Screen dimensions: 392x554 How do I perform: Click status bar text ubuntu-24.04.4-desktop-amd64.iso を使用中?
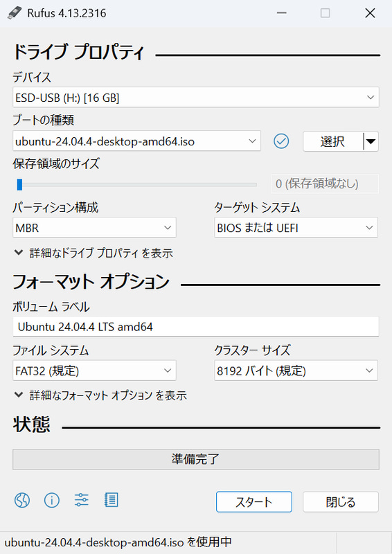(x=118, y=542)
